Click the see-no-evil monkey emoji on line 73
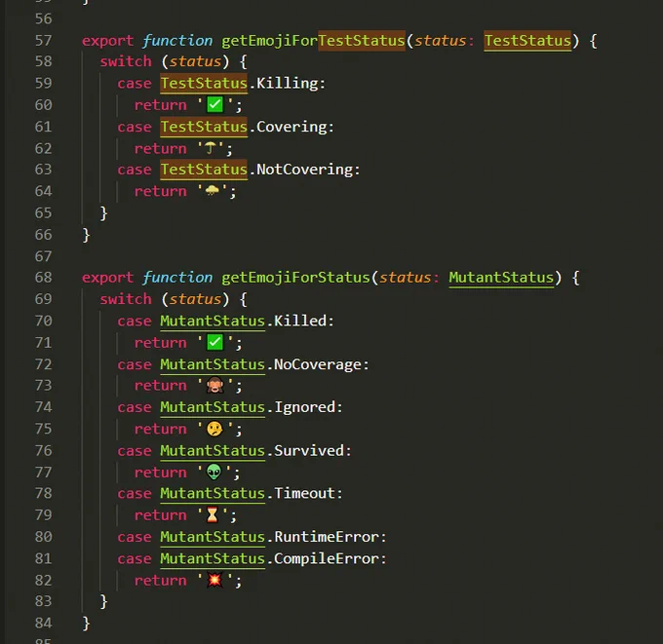 pos(214,386)
